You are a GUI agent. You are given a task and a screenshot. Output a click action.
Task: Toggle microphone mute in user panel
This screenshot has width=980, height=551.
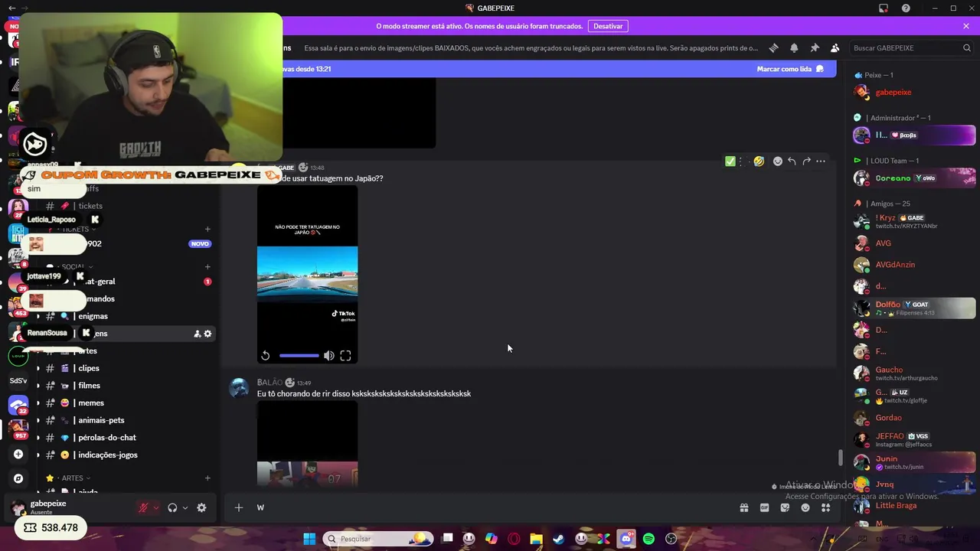(x=142, y=507)
